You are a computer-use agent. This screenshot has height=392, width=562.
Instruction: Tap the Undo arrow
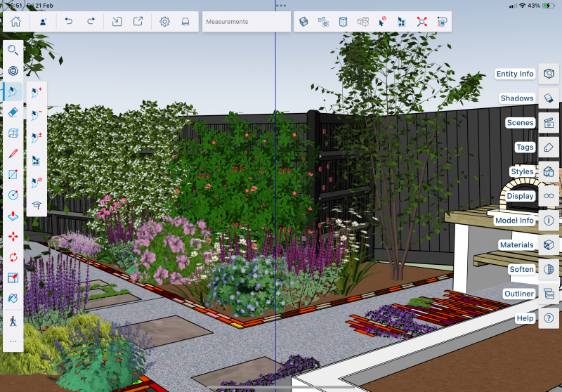coord(68,22)
